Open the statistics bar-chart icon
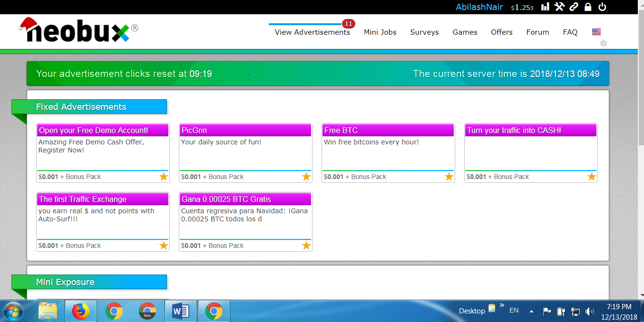644x322 pixels. coord(545,7)
